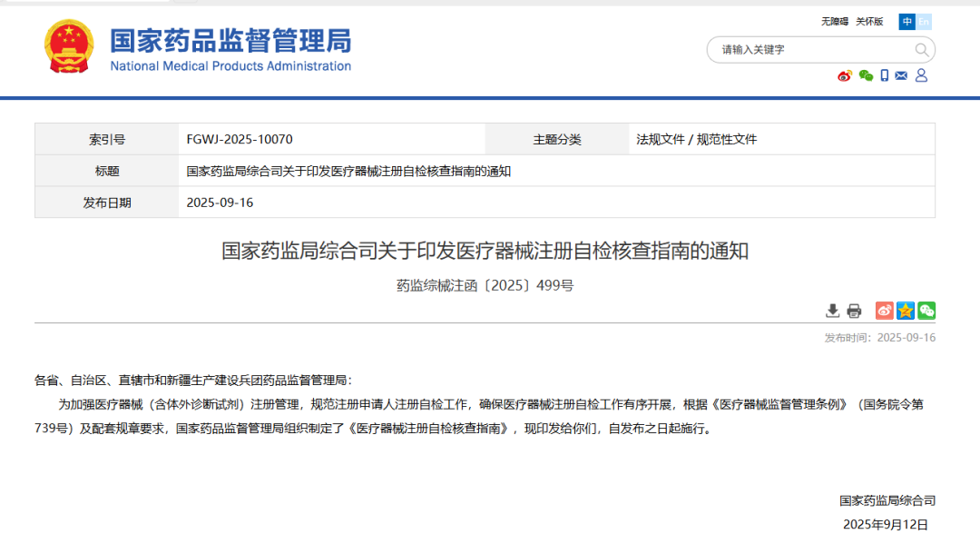Click the 国家药品监督管理局 site title
This screenshot has height=534, width=980.
point(230,42)
